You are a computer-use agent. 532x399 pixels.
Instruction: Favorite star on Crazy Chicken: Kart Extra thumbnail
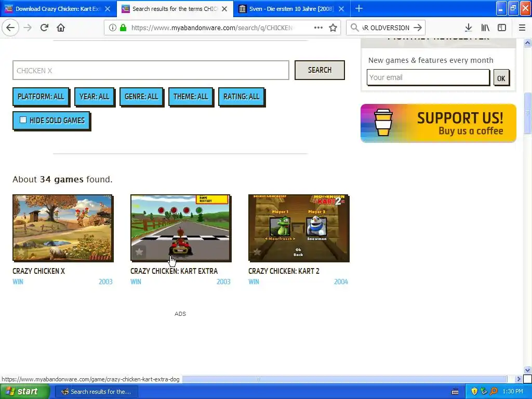[139, 251]
